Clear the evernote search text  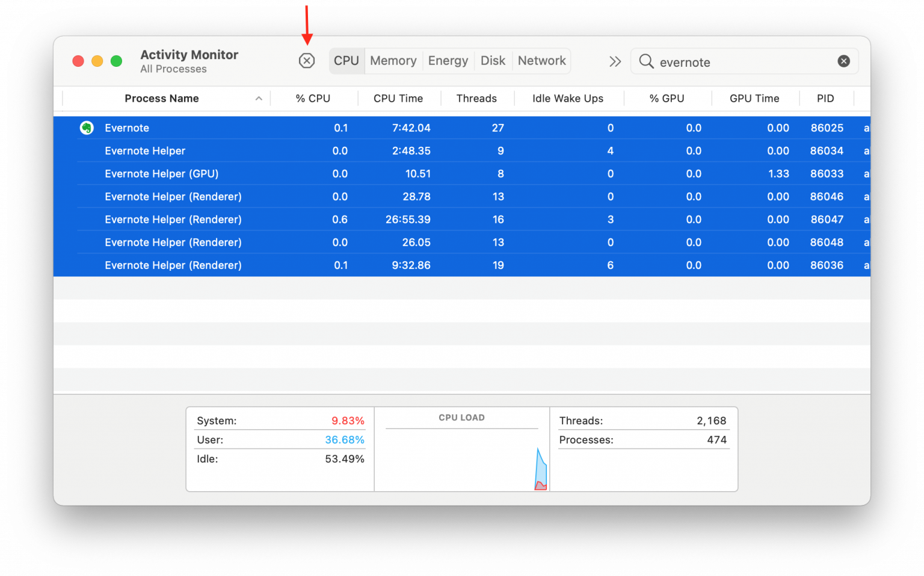point(843,61)
